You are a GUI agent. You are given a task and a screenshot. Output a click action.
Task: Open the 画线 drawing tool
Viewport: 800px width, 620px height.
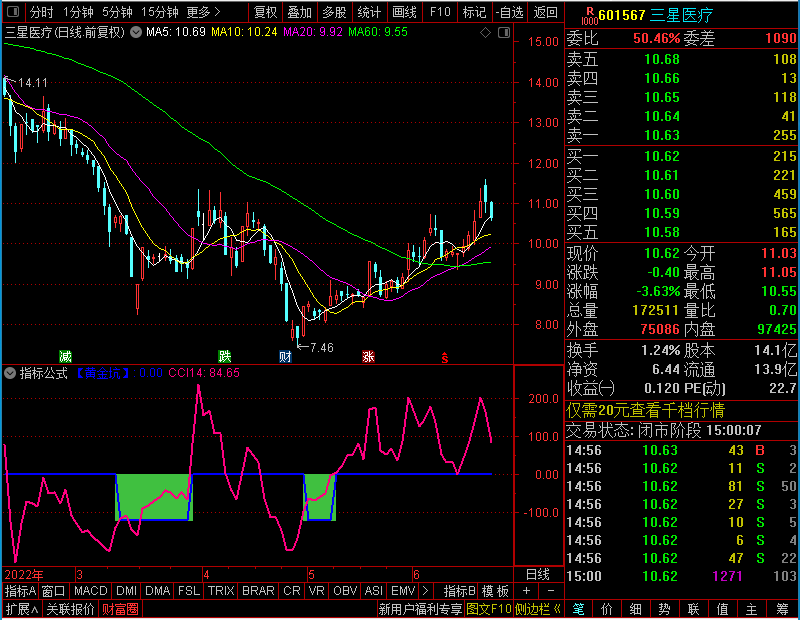pos(404,12)
